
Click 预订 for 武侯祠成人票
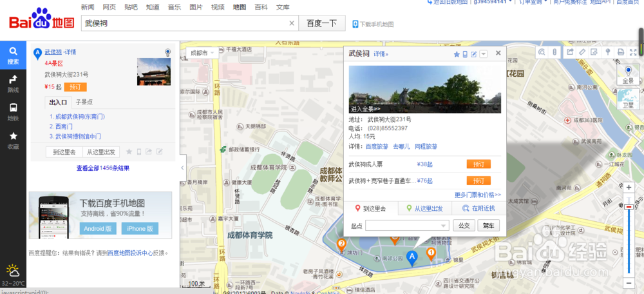coord(478,164)
